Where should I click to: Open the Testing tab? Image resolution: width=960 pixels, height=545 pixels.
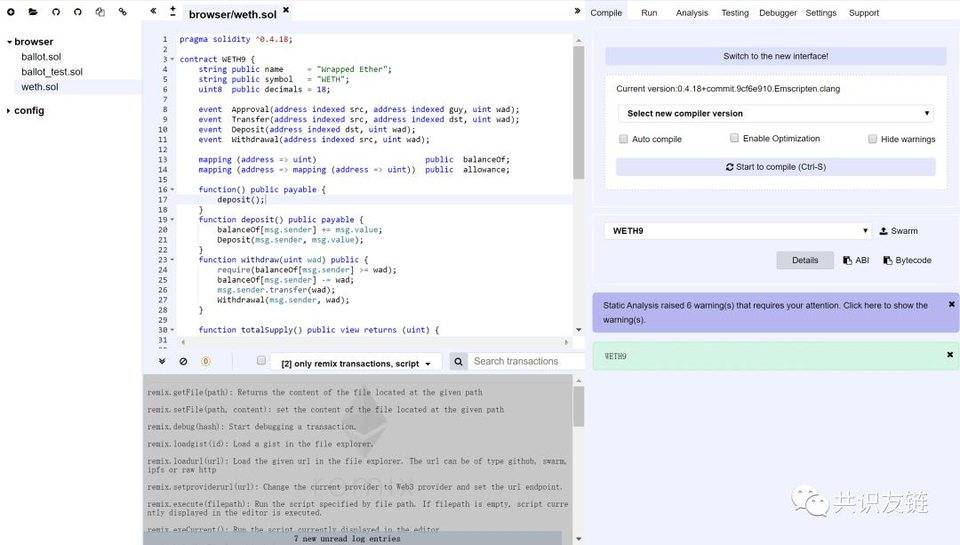(x=735, y=13)
